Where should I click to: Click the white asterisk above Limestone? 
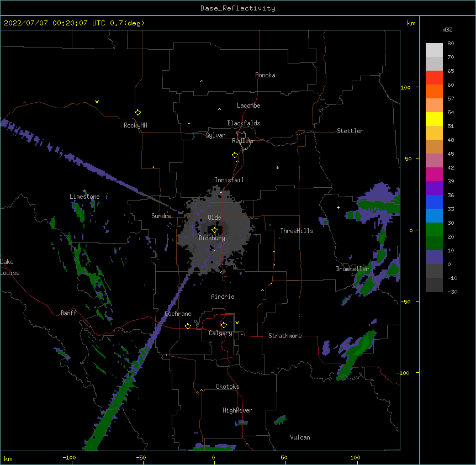(84, 191)
